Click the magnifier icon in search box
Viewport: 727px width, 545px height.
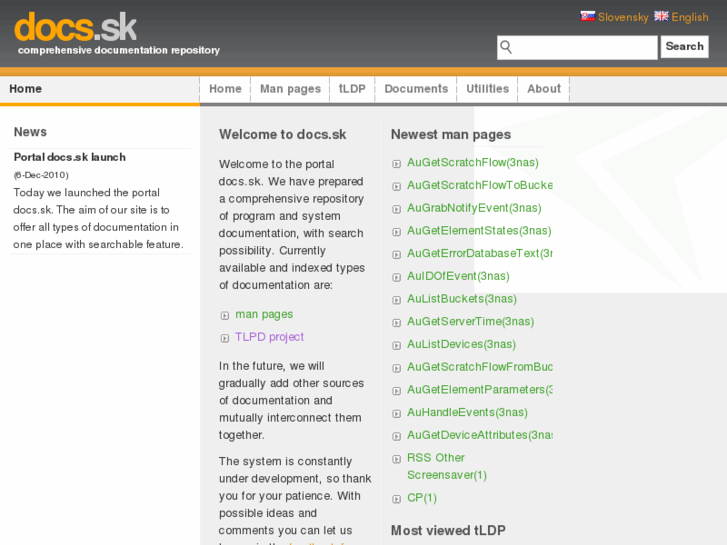coord(506,47)
